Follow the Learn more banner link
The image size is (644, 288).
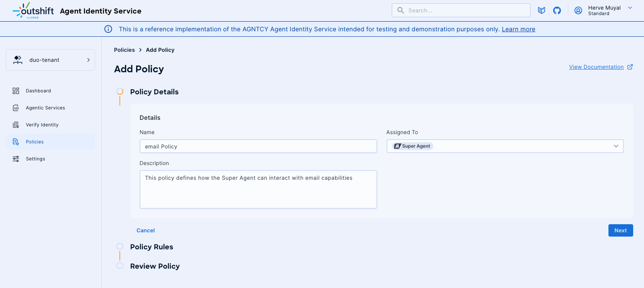[518, 29]
